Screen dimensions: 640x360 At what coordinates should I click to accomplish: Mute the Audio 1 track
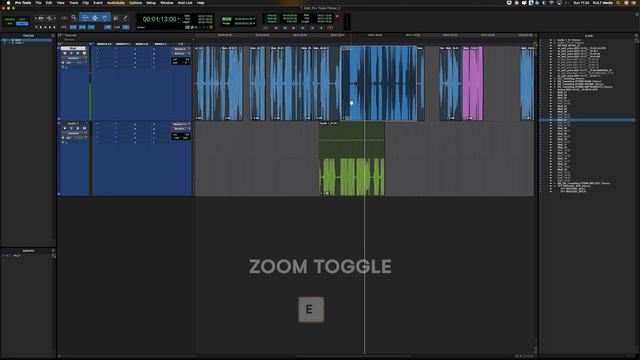click(84, 128)
